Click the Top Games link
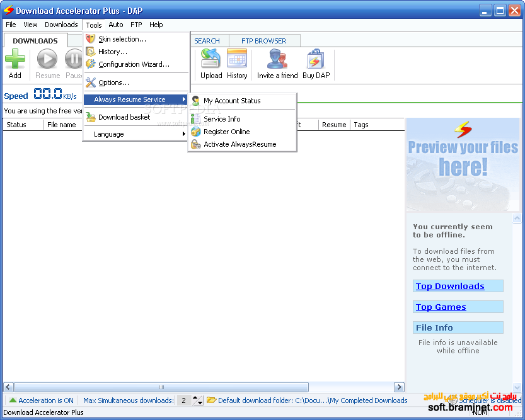Viewport: 525px width, 420px height. pyautogui.click(x=441, y=307)
